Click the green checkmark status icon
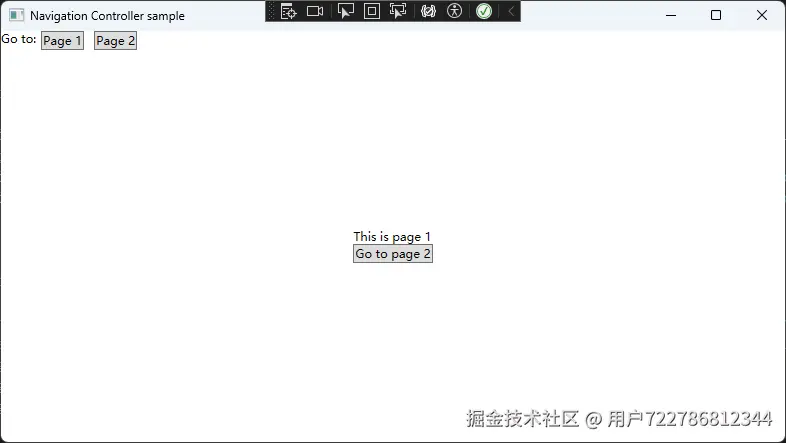 tap(484, 11)
